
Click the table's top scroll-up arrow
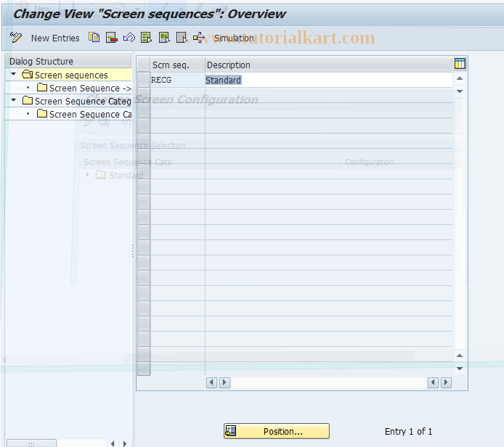point(460,78)
